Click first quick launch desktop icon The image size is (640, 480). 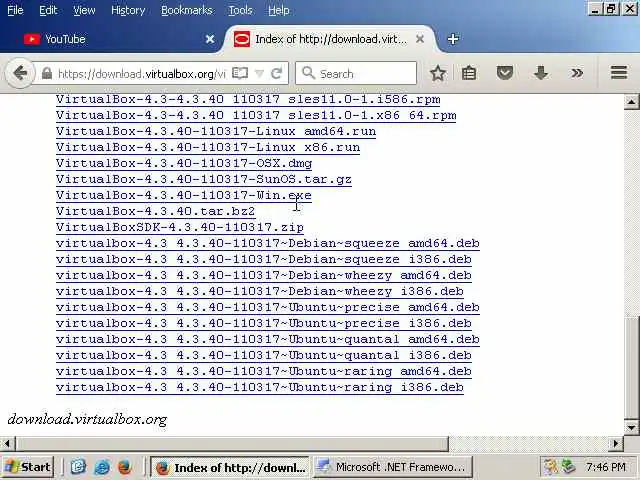coord(78,467)
